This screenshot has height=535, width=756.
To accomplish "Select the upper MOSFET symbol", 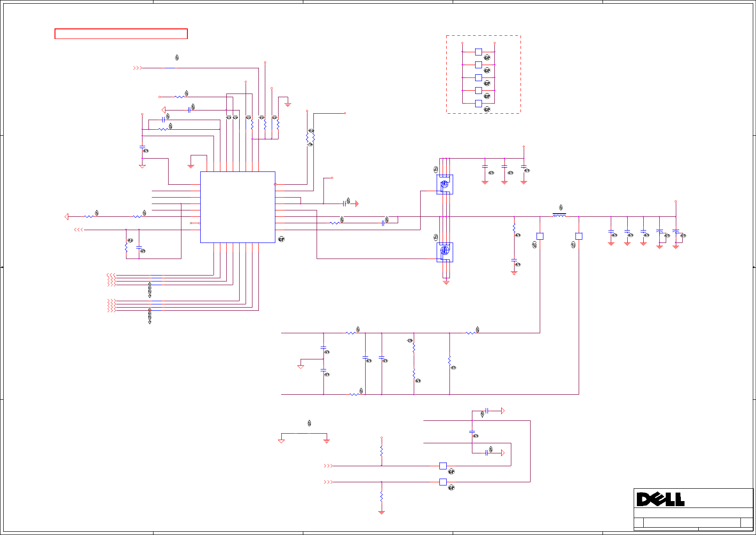I will 444,184.
